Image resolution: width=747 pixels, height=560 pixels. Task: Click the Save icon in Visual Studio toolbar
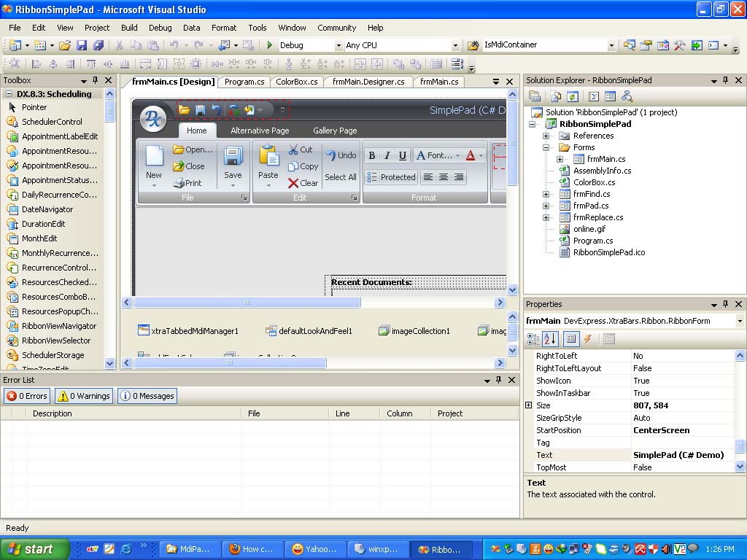tap(82, 45)
